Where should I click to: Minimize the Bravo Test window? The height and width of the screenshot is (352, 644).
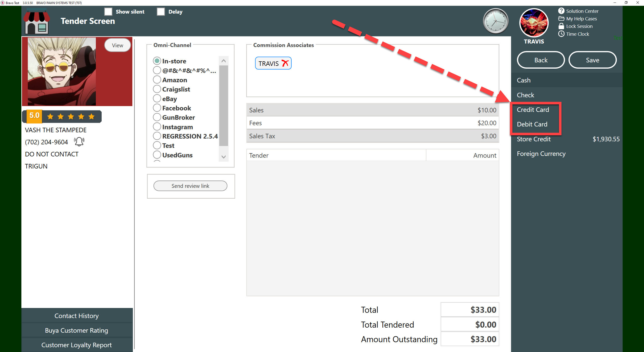coord(615,3)
